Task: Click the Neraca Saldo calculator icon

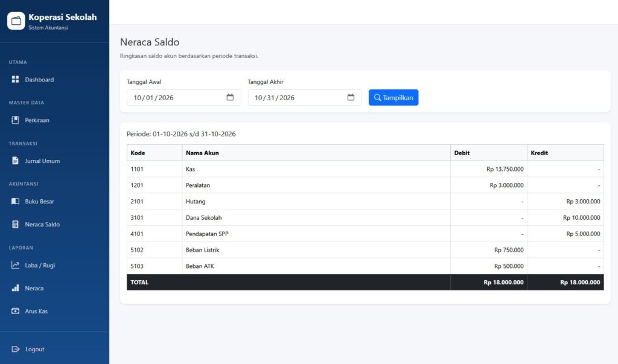Action: [15, 225]
